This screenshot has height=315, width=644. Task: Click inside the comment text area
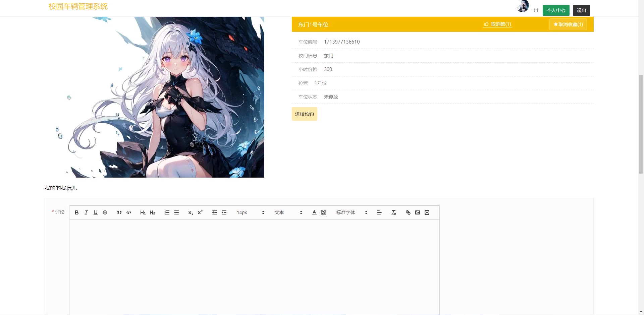point(254,267)
